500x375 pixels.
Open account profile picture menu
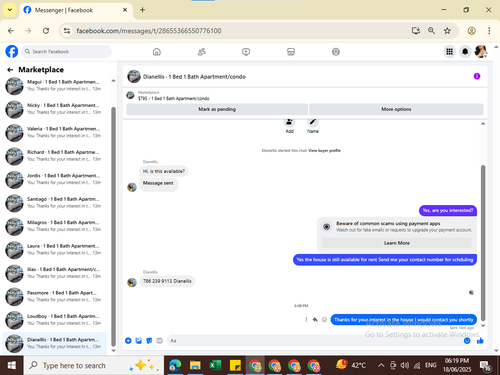coord(481,52)
